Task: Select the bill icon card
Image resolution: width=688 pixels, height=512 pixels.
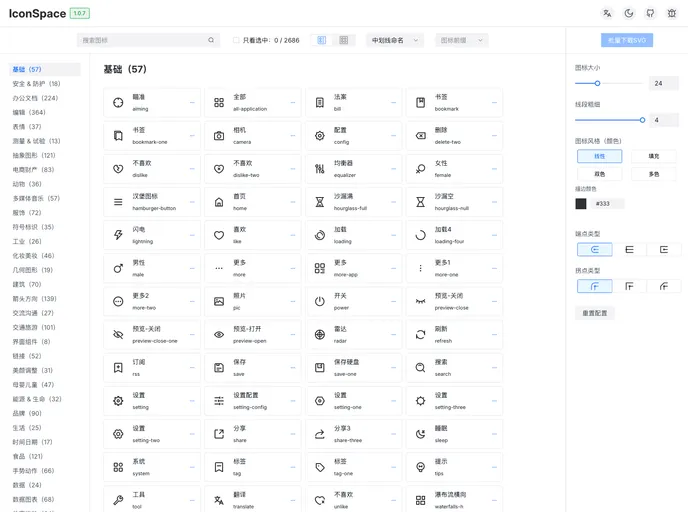Action: tap(354, 102)
